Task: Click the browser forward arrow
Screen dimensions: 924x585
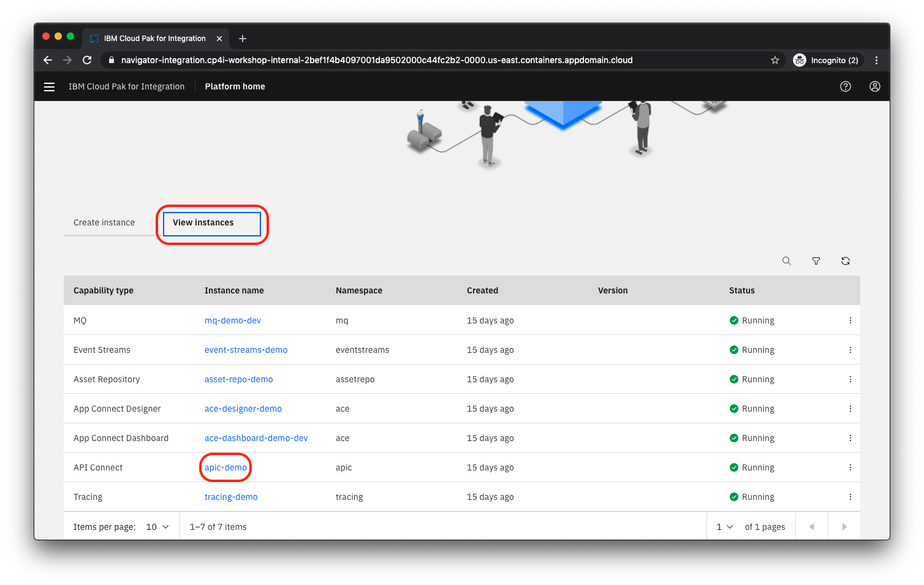Action: (x=67, y=60)
